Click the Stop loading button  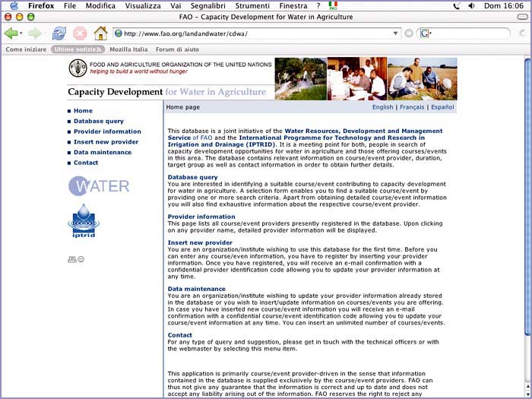[80, 33]
